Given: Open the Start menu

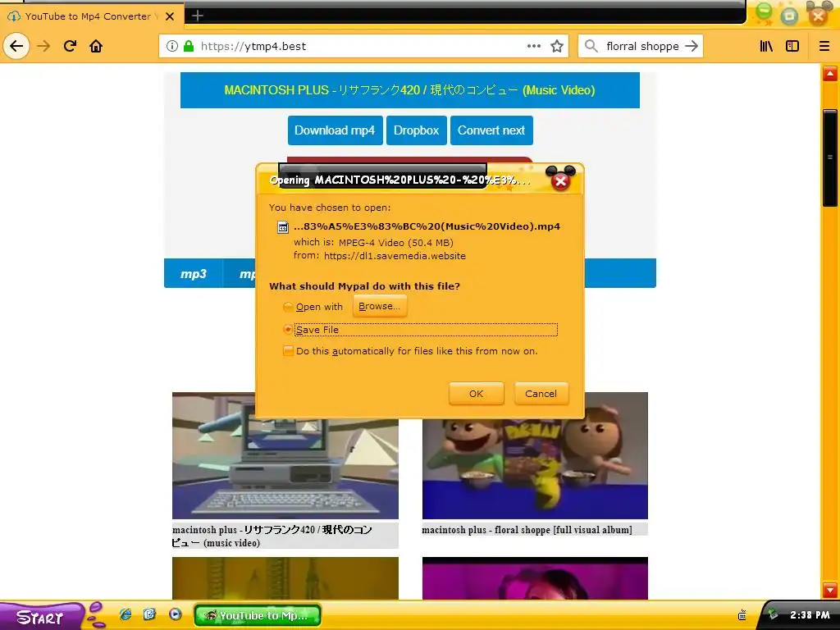Looking at the screenshot, I should [x=41, y=617].
